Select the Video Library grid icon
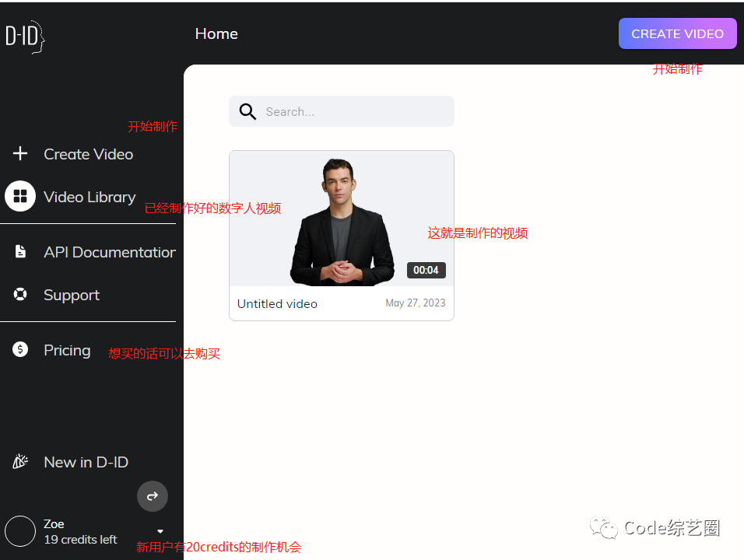The image size is (744, 560). tap(20, 196)
